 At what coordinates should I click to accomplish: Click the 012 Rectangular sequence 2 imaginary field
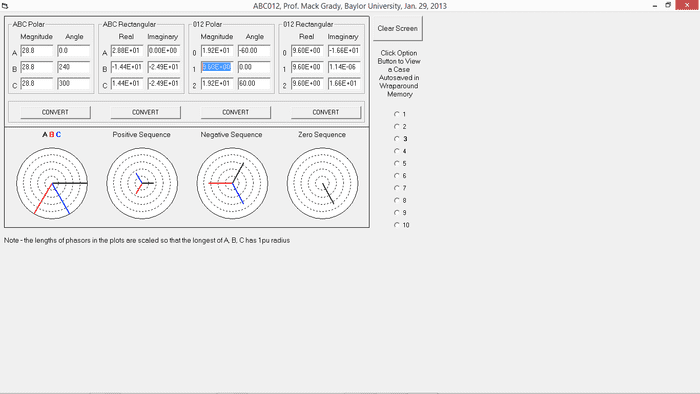coord(344,83)
